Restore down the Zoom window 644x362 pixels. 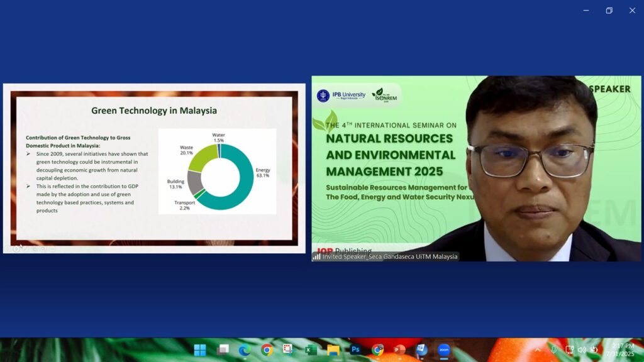coord(609,10)
